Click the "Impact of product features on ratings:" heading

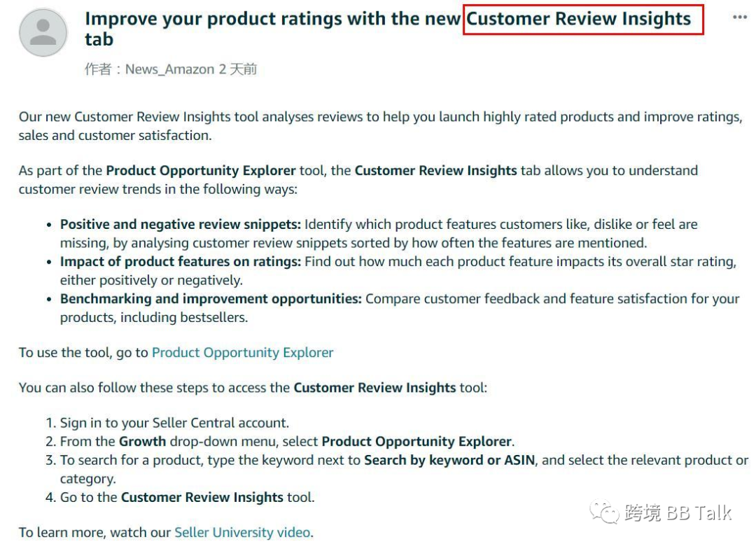click(x=181, y=261)
